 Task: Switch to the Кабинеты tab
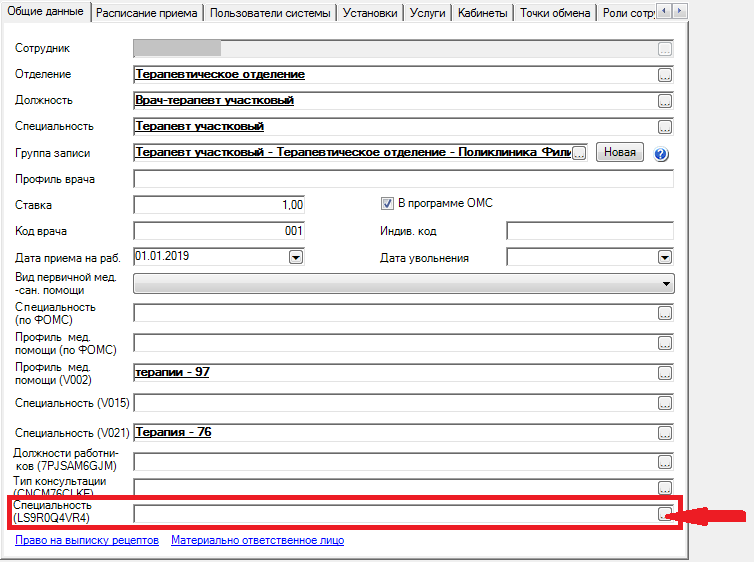(484, 12)
